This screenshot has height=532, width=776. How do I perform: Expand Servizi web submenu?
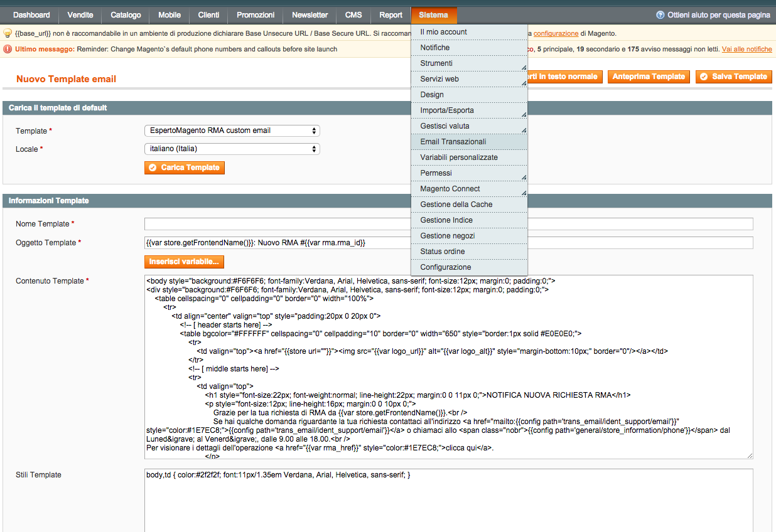pos(469,79)
